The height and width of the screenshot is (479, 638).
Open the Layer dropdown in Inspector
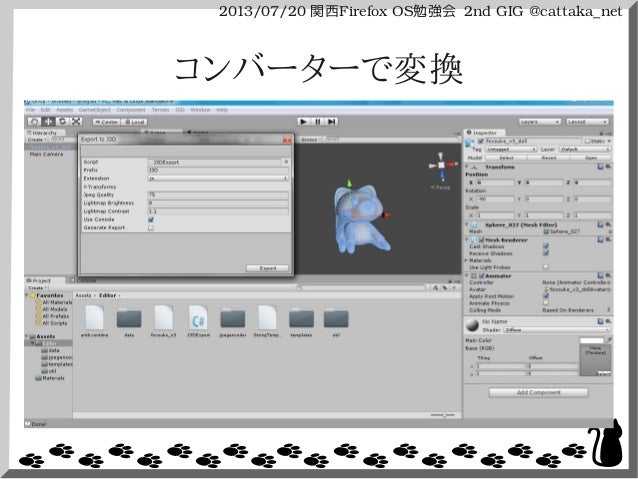584,149
